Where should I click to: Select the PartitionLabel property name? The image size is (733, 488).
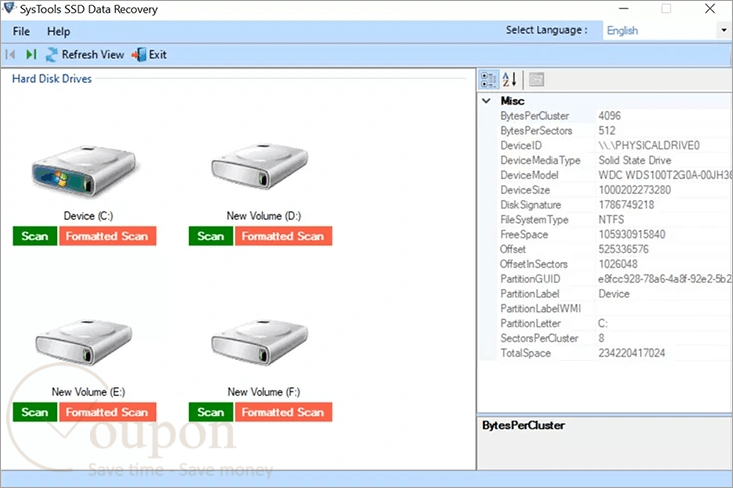click(530, 294)
